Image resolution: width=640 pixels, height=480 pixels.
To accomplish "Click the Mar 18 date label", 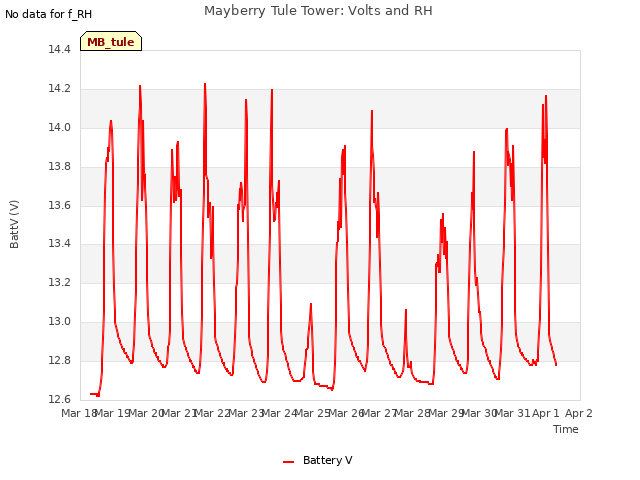I will click(79, 413).
